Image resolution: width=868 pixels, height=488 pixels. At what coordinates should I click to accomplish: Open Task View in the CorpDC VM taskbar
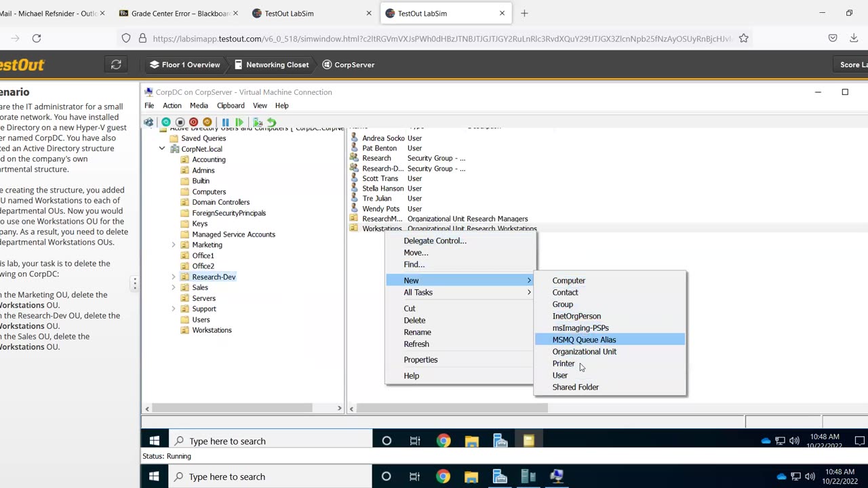coord(415,441)
